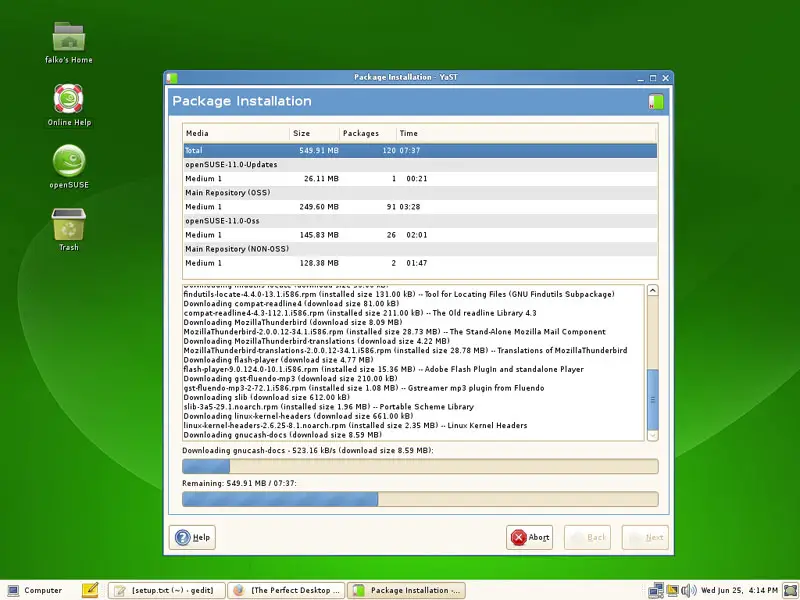
Task: Click the gnucash-docs download progress bar
Action: (420, 466)
